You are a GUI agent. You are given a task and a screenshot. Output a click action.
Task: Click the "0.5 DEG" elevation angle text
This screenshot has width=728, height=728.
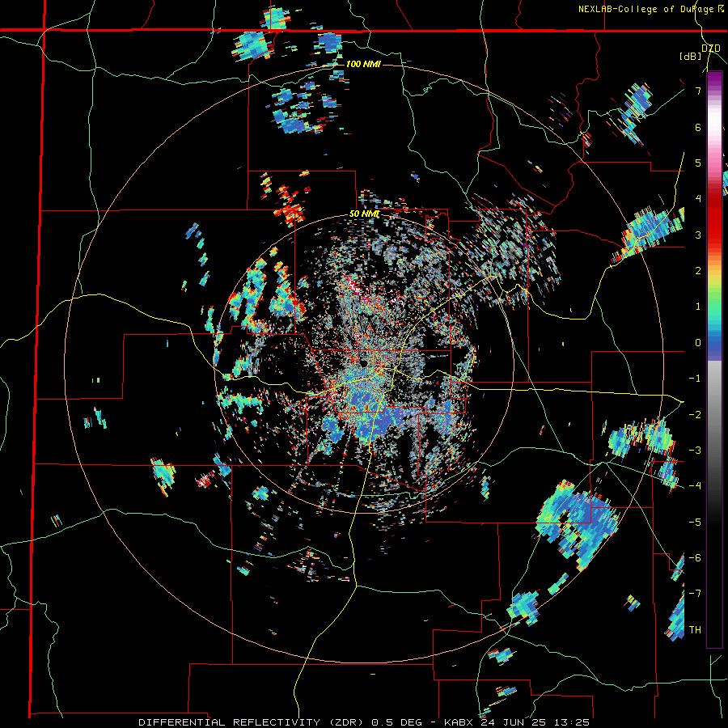(397, 722)
